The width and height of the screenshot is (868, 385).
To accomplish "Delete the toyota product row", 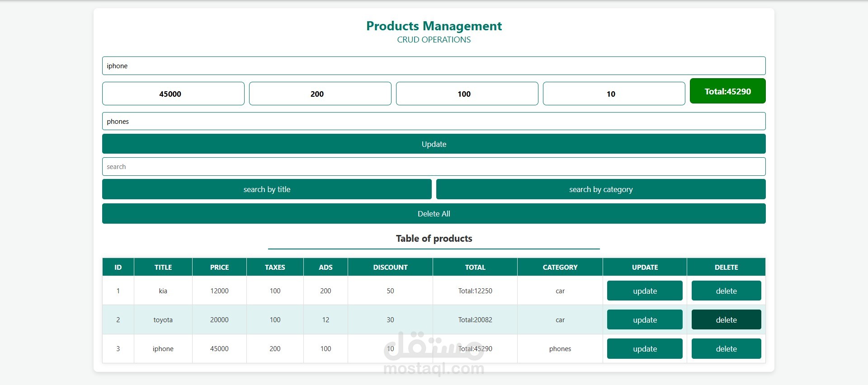I will pyautogui.click(x=726, y=320).
